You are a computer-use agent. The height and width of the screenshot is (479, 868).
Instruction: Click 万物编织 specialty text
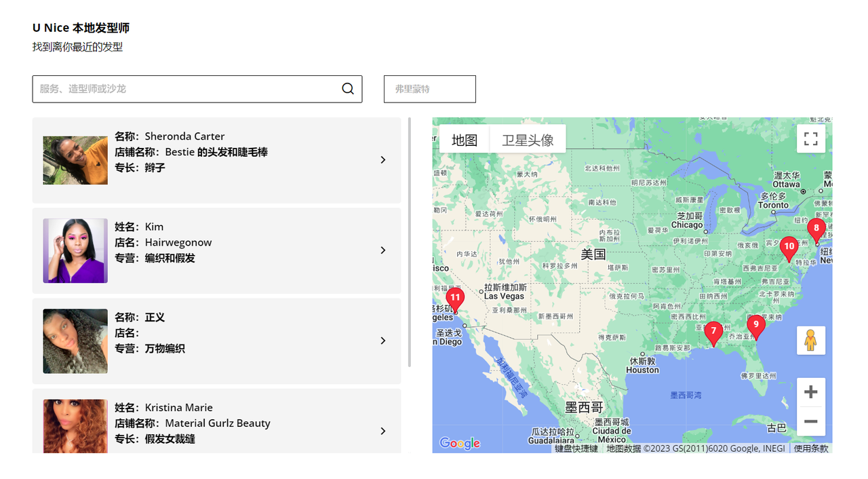coord(165,349)
